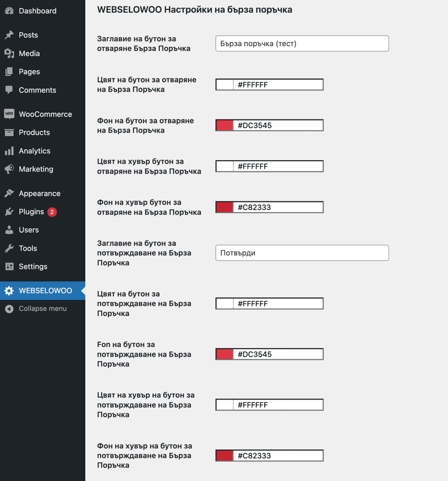The height and width of the screenshot is (481, 448).
Task: Click the Dashboard gauge icon
Action: point(9,11)
